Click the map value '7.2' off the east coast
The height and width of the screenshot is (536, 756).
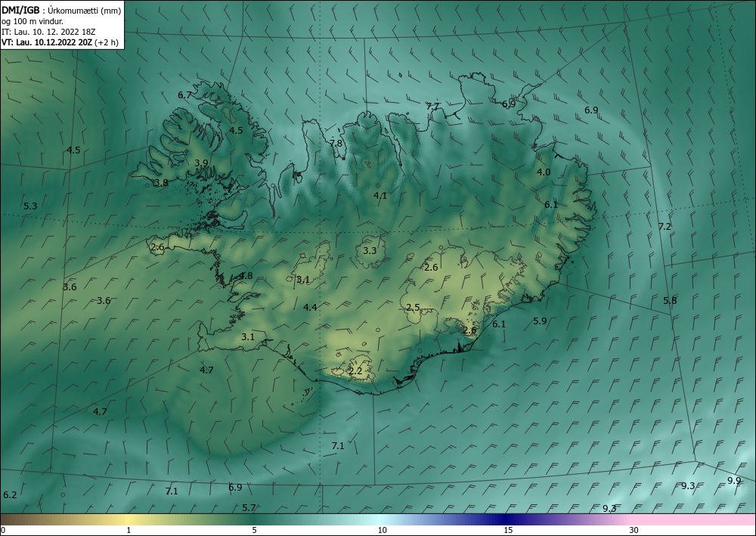click(665, 226)
